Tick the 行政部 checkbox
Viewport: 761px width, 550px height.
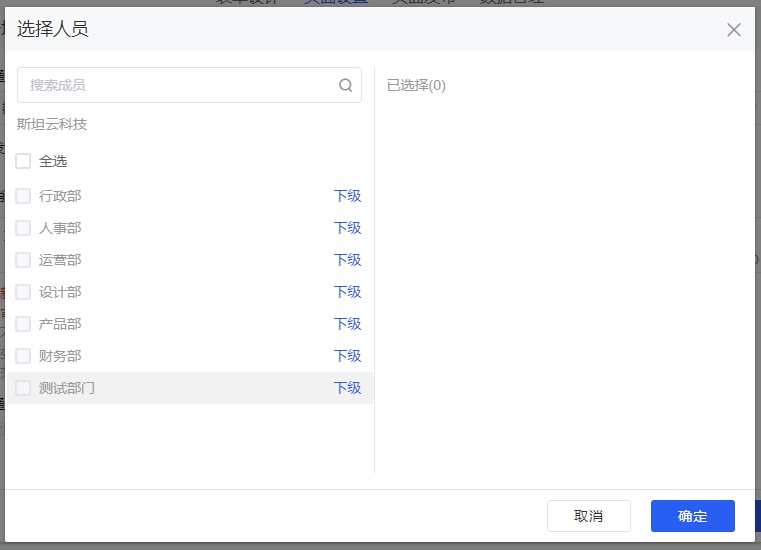pyautogui.click(x=23, y=196)
